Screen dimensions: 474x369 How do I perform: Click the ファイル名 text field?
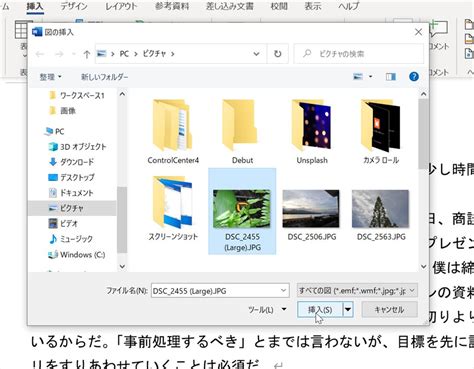pyautogui.click(x=216, y=291)
